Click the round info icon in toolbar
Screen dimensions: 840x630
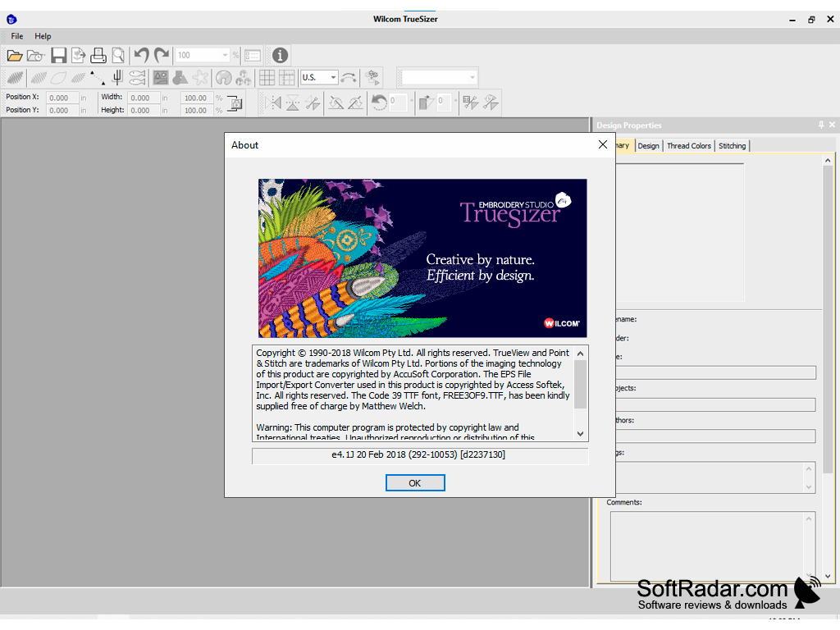pos(281,55)
